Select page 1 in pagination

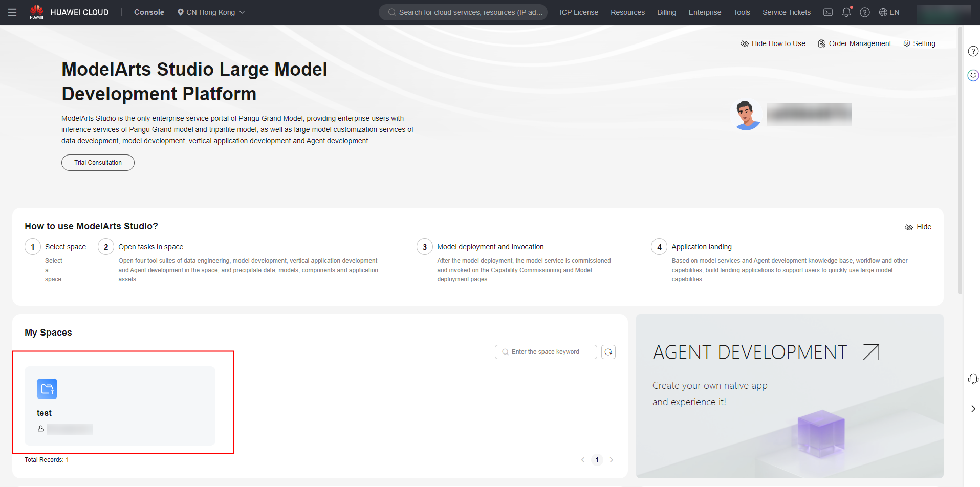pyautogui.click(x=597, y=460)
